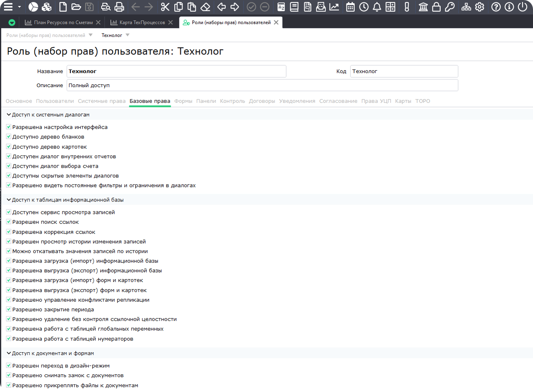Toggle 'Разрешено закрытие периода' checkbox

8,309
